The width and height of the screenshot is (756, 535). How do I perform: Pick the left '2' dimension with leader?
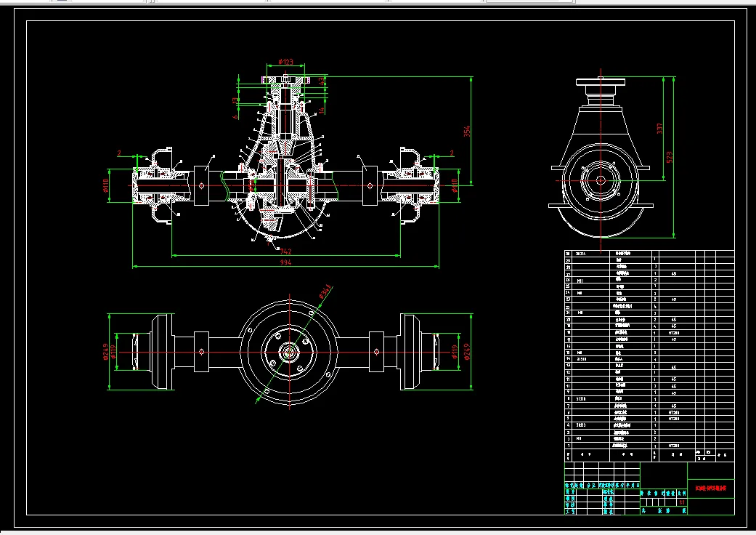point(120,153)
